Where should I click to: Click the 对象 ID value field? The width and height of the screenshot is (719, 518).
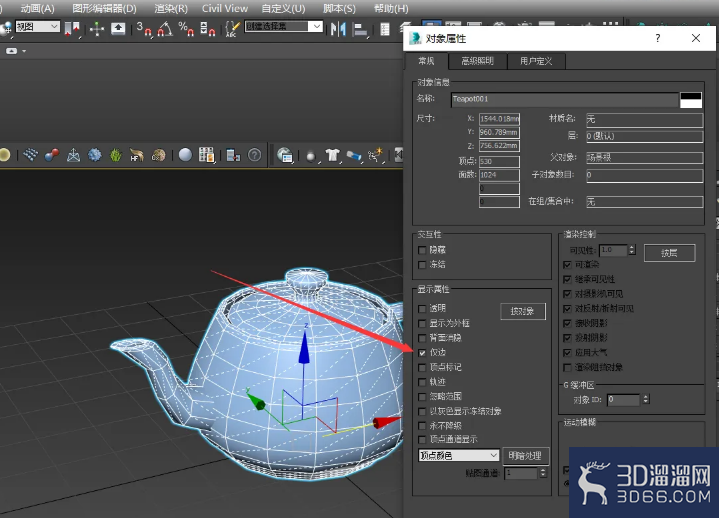pyautogui.click(x=623, y=400)
